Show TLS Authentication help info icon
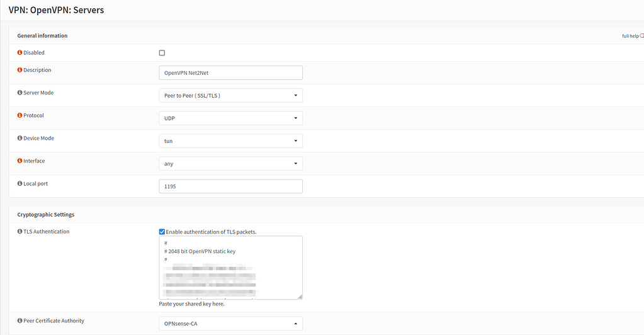This screenshot has width=644, height=335. [x=20, y=232]
